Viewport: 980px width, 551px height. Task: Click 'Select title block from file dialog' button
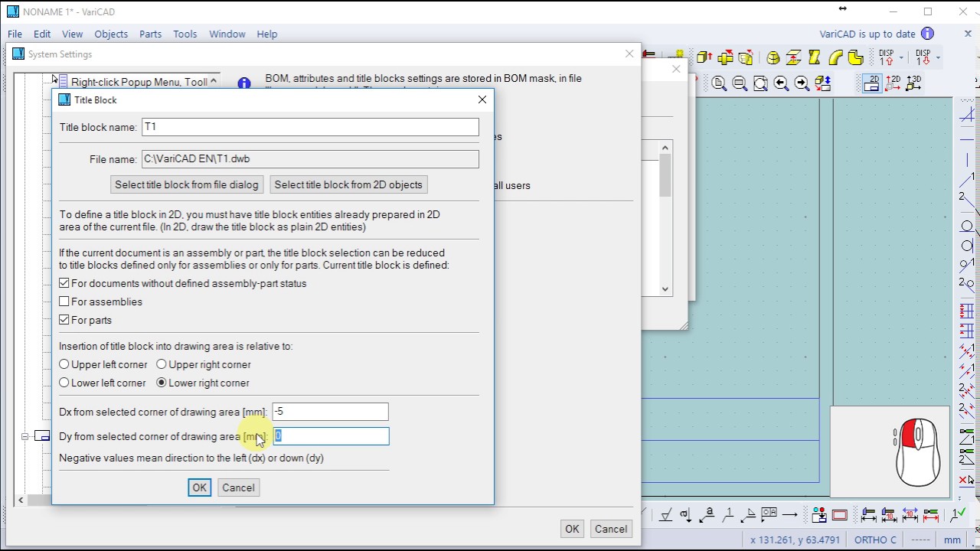(x=187, y=184)
